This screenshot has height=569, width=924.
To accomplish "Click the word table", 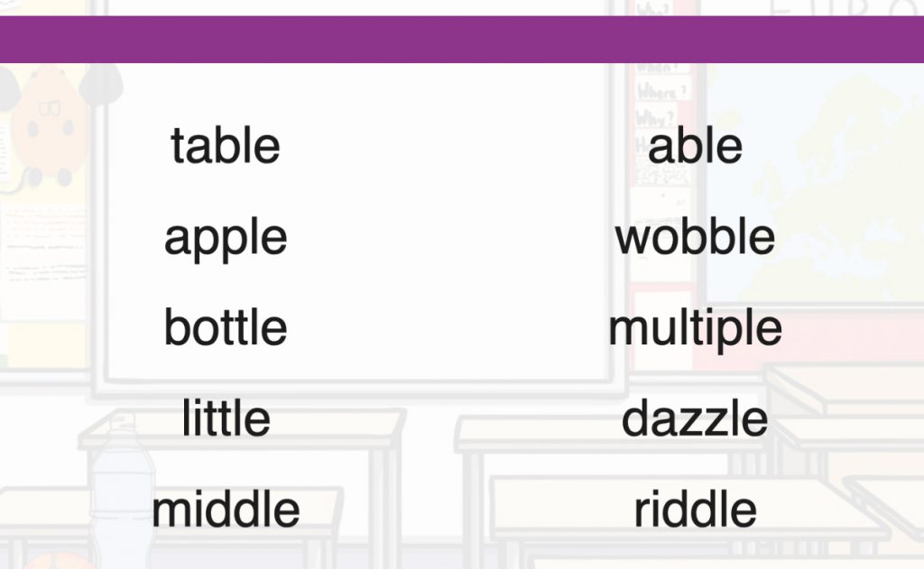I will (x=225, y=145).
